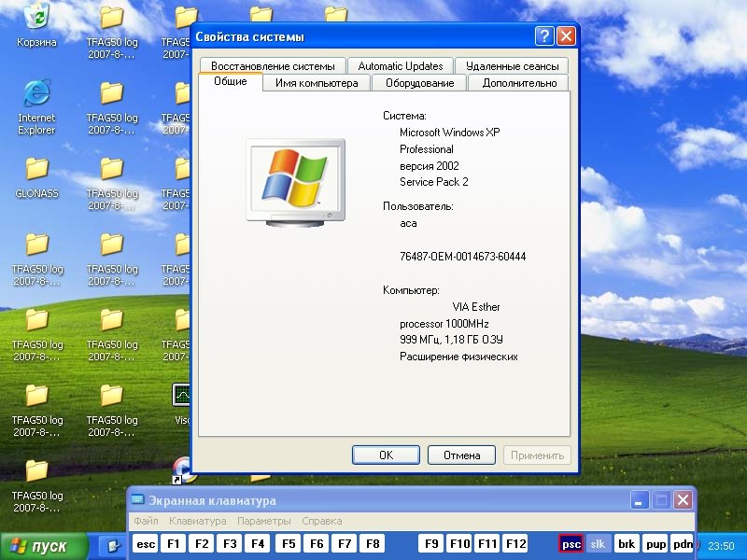Viewport: 747px width, 560px height.
Task: Open the Файл menu in Экранная клавиатура
Action: pyautogui.click(x=146, y=521)
